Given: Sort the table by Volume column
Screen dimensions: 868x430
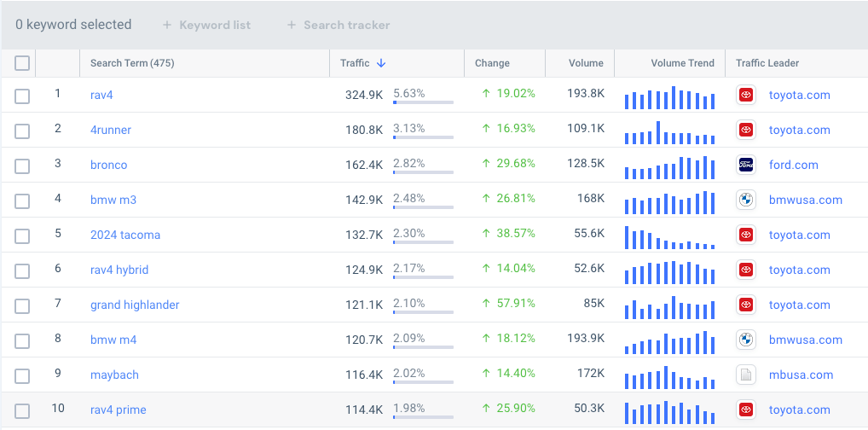Looking at the screenshot, I should tap(586, 63).
